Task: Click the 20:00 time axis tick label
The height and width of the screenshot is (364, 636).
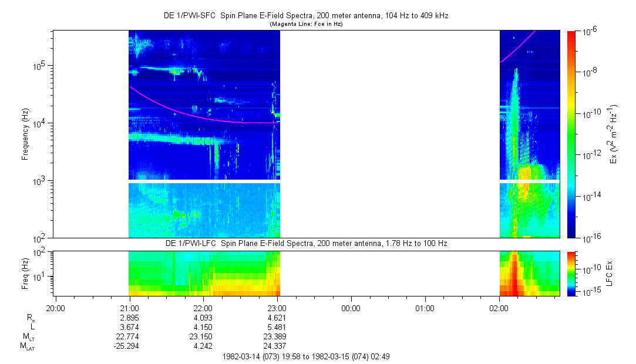Action: pos(55,307)
